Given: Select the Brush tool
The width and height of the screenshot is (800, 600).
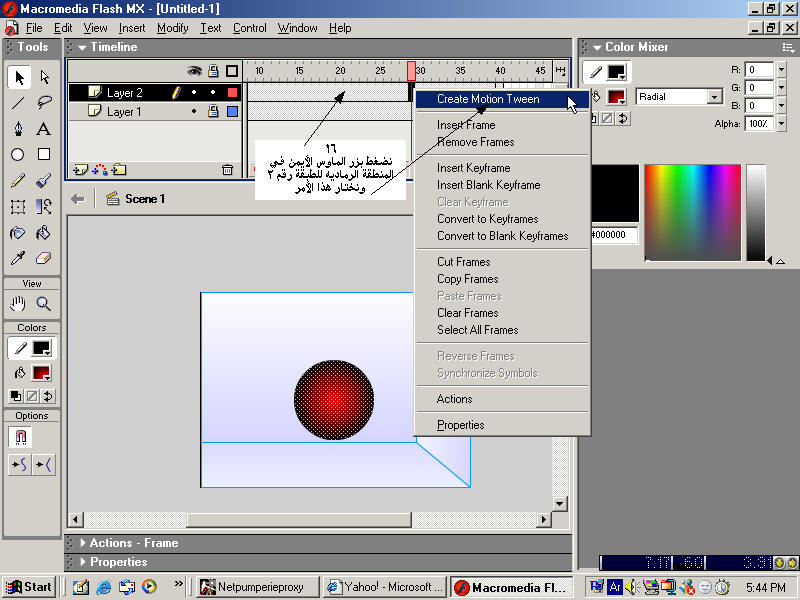Looking at the screenshot, I should [x=44, y=181].
